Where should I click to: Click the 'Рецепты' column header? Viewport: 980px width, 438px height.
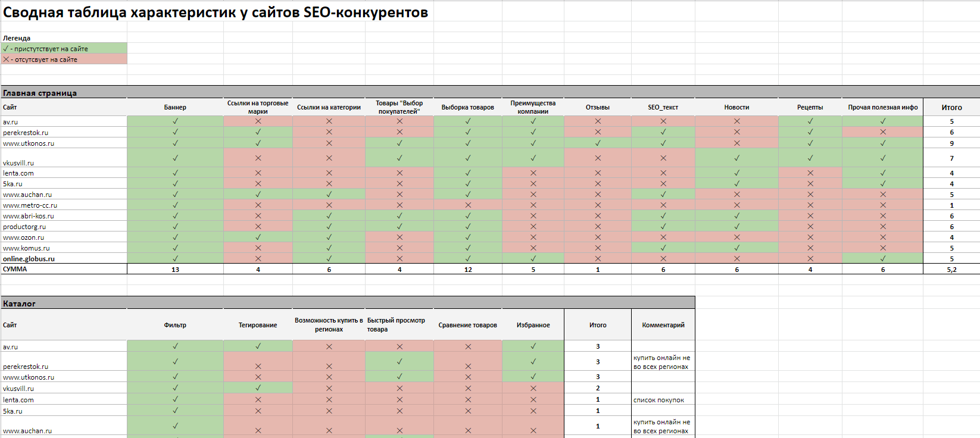coord(810,107)
